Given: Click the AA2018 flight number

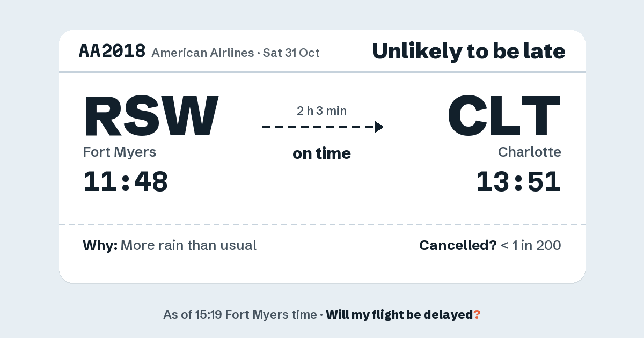Looking at the screenshot, I should tap(112, 51).
